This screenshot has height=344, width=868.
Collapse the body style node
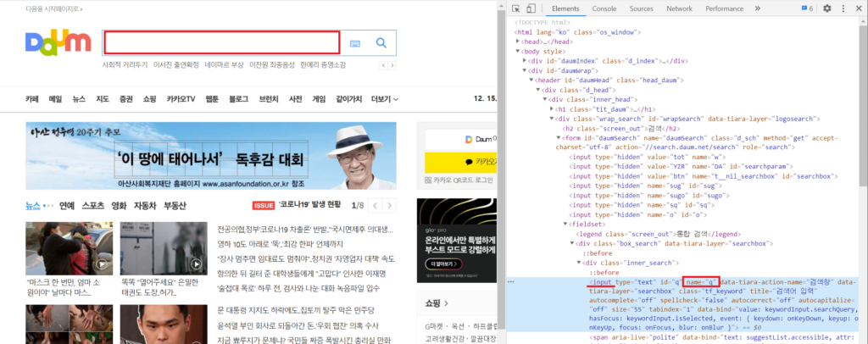[x=518, y=52]
